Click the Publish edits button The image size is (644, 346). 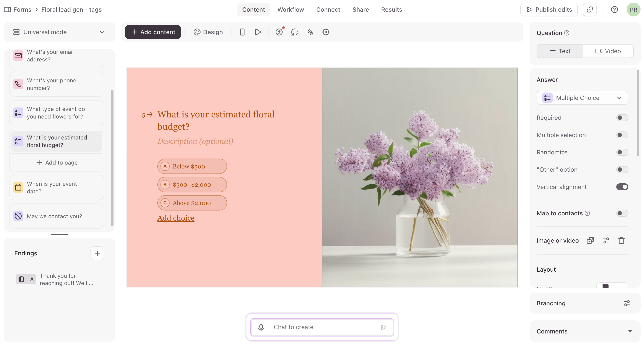pyautogui.click(x=549, y=10)
